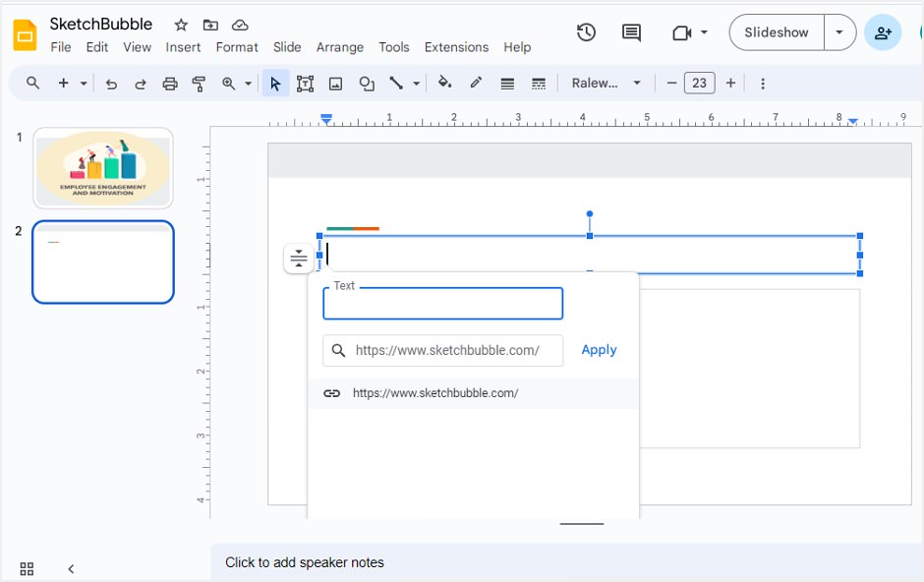
Task: Open the comments panel icon
Action: tap(631, 32)
